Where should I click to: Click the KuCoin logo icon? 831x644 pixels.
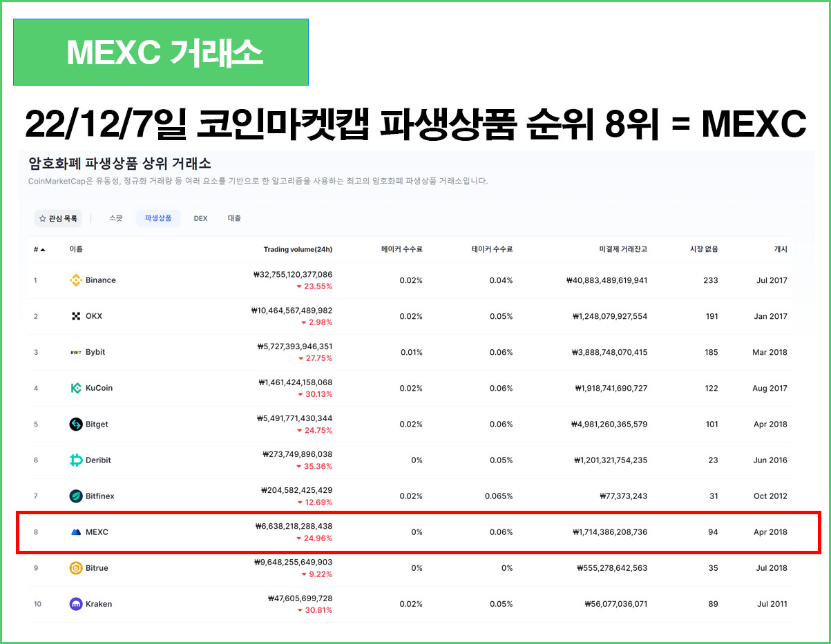pyautogui.click(x=76, y=388)
